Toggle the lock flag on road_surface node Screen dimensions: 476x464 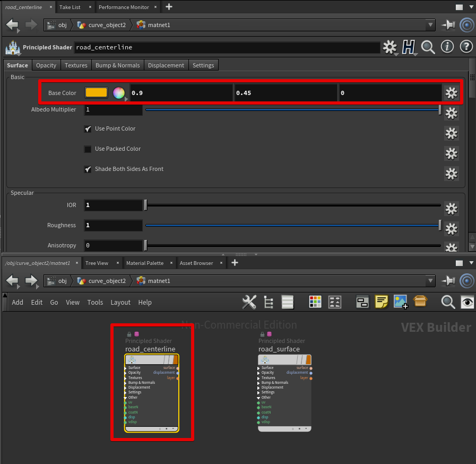262,334
